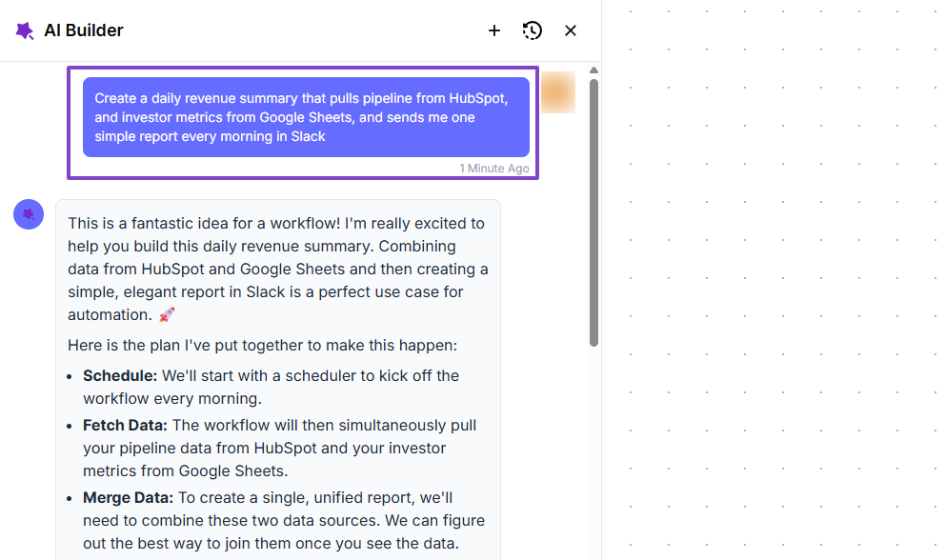
Task: Click the 'Fetch Data:' bullet heading
Action: pos(125,425)
